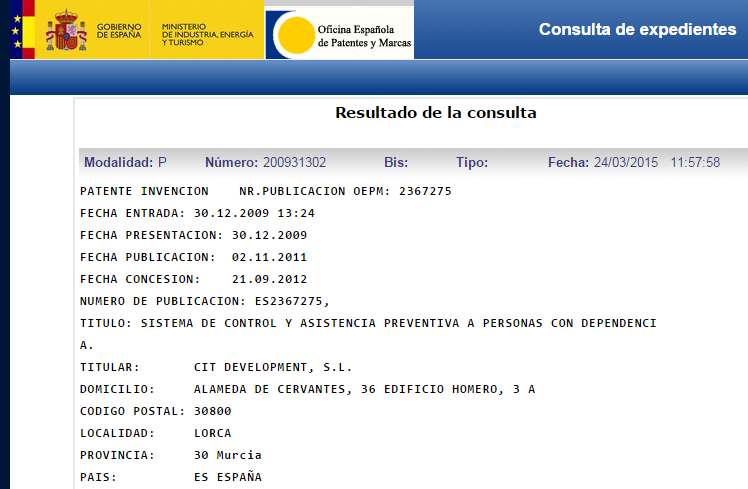This screenshot has height=489, width=748.
Task: Select the Número value 200931302
Action: [294, 163]
